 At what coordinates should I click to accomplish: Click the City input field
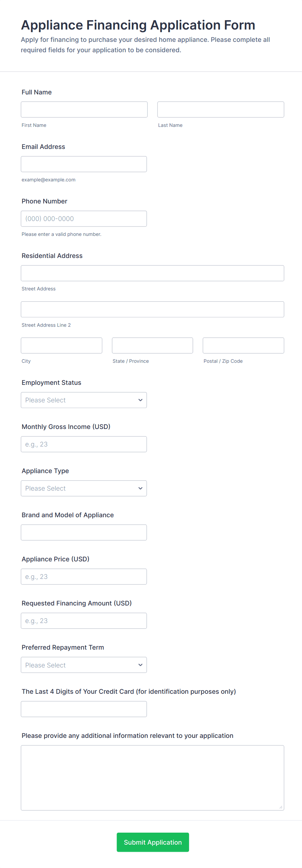[61, 345]
